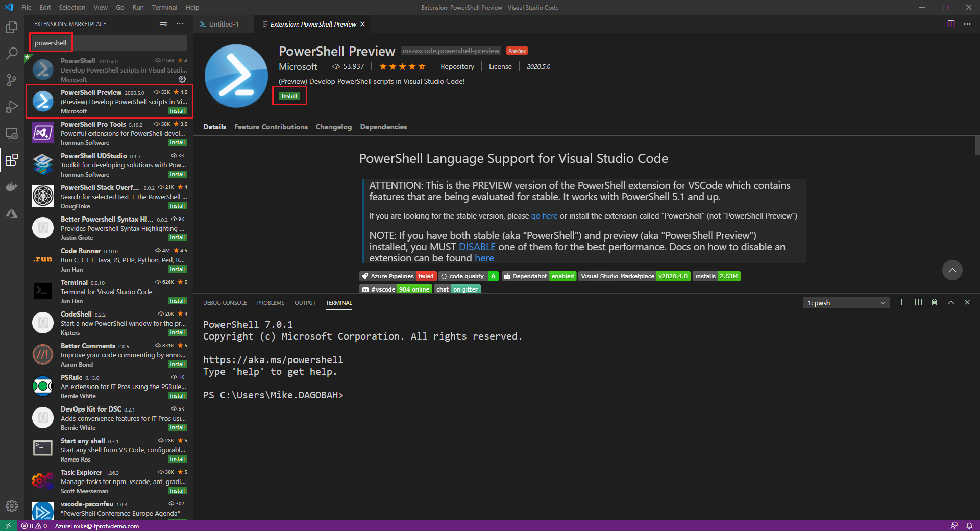
Task: Open the License link
Action: click(500, 66)
